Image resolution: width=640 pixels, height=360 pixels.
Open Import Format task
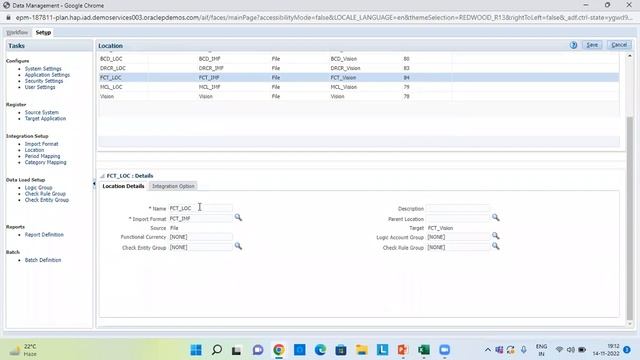42,144
